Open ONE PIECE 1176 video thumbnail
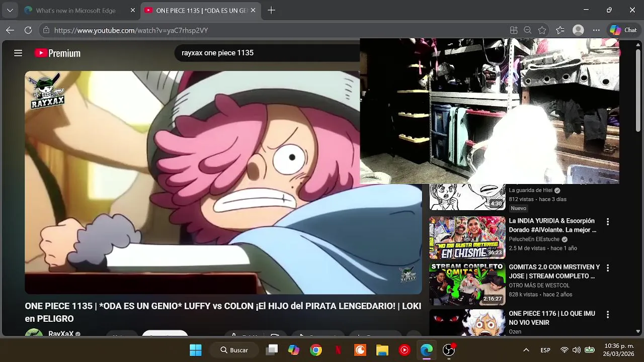The image size is (644, 362). [x=467, y=322]
